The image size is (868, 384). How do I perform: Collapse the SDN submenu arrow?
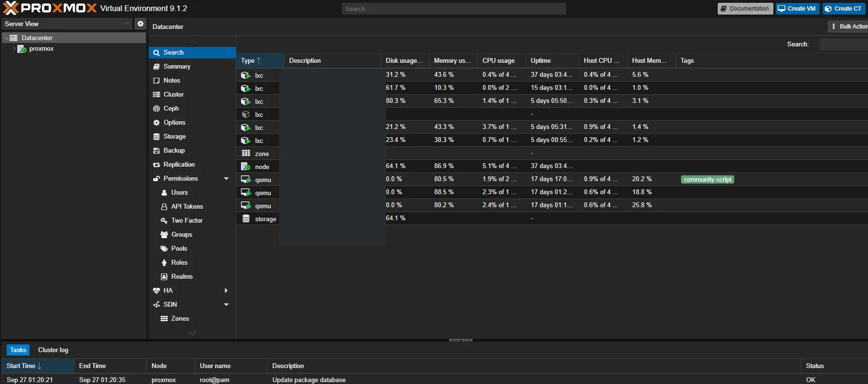click(x=226, y=305)
